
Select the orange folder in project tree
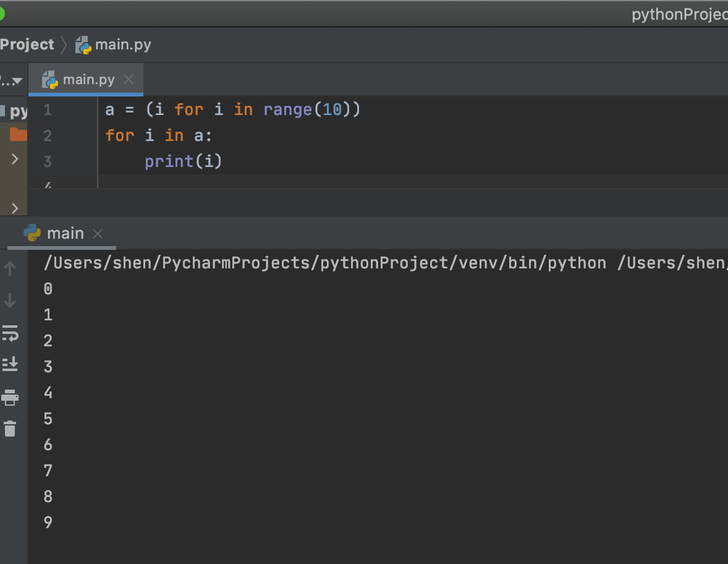pyautogui.click(x=19, y=134)
